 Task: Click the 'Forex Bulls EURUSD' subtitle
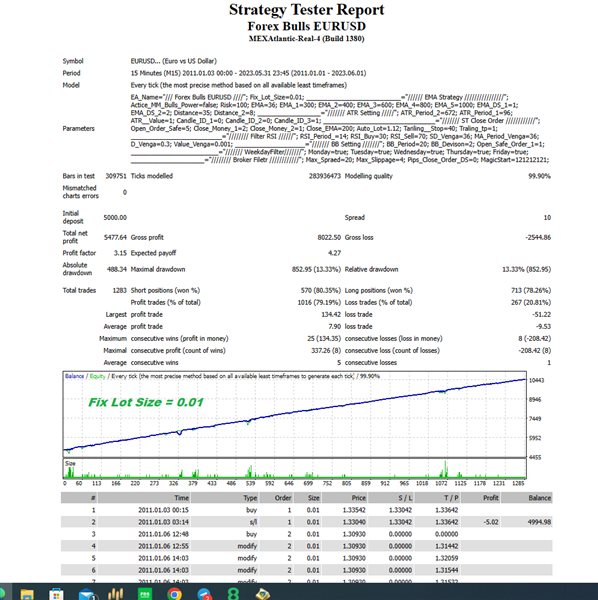tap(306, 26)
